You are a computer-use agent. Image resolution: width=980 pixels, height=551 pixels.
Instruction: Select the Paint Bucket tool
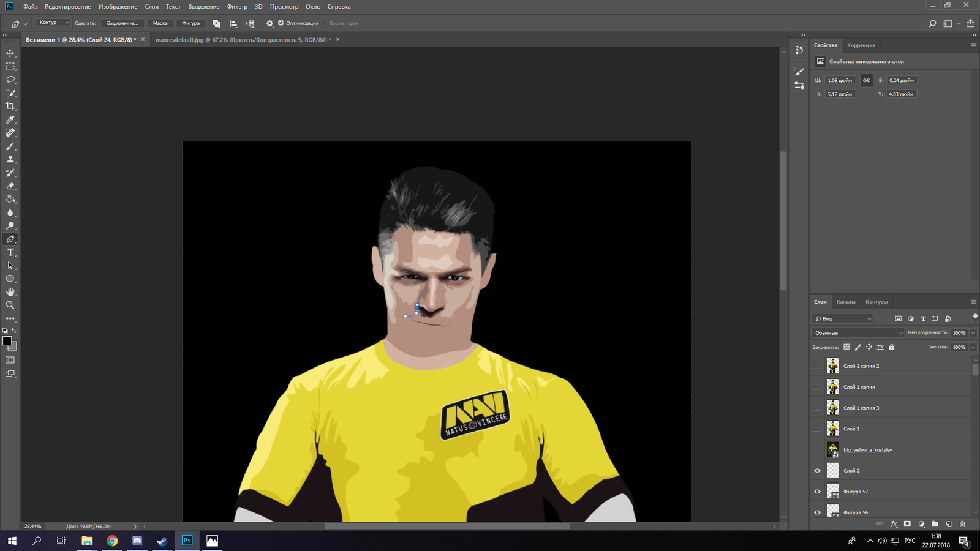10,199
